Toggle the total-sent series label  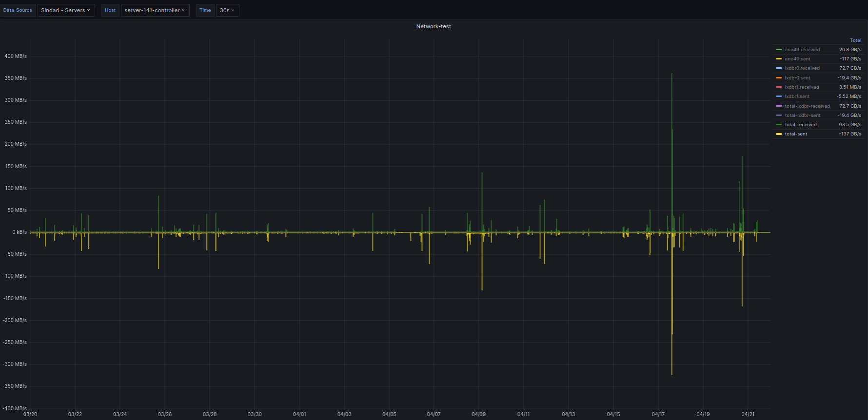click(x=796, y=134)
